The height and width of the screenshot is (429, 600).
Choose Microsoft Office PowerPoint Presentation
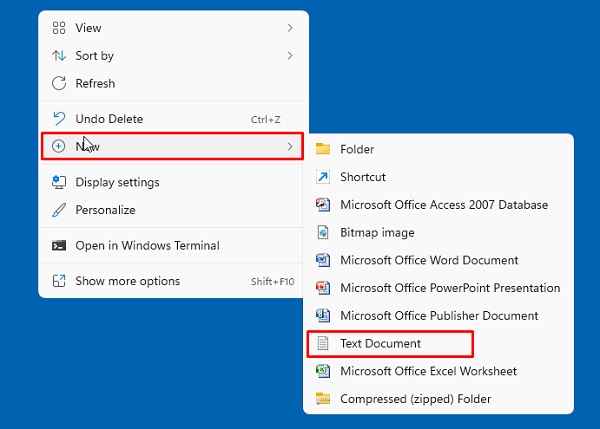click(439, 288)
